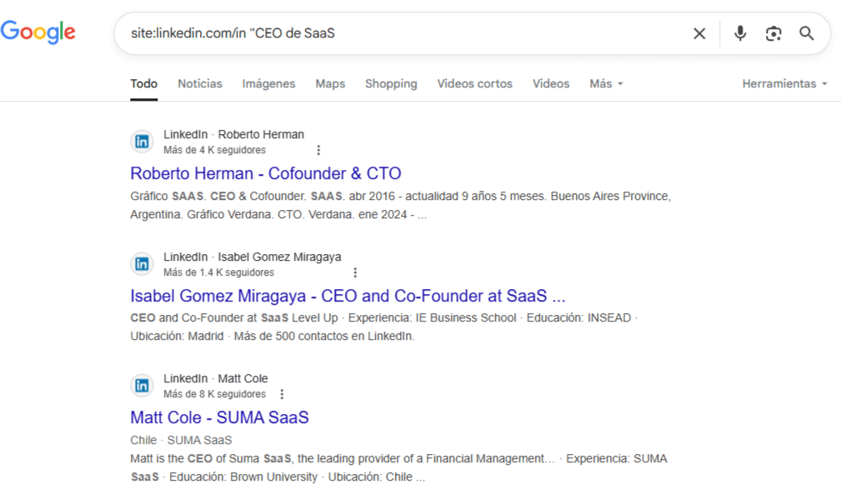Clear the search query with the X
The image size is (841, 504).
pos(699,33)
